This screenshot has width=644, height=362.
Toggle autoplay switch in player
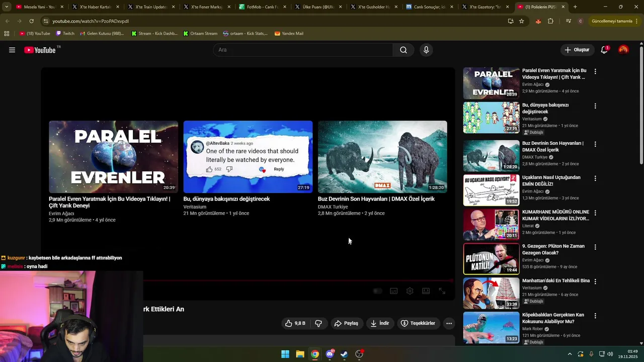pos(377,291)
